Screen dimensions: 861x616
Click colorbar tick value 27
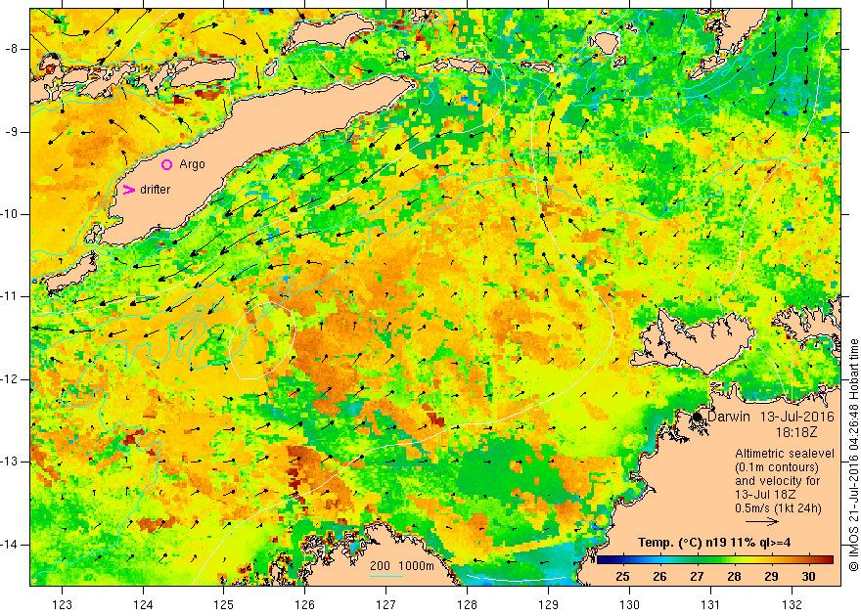697,577
